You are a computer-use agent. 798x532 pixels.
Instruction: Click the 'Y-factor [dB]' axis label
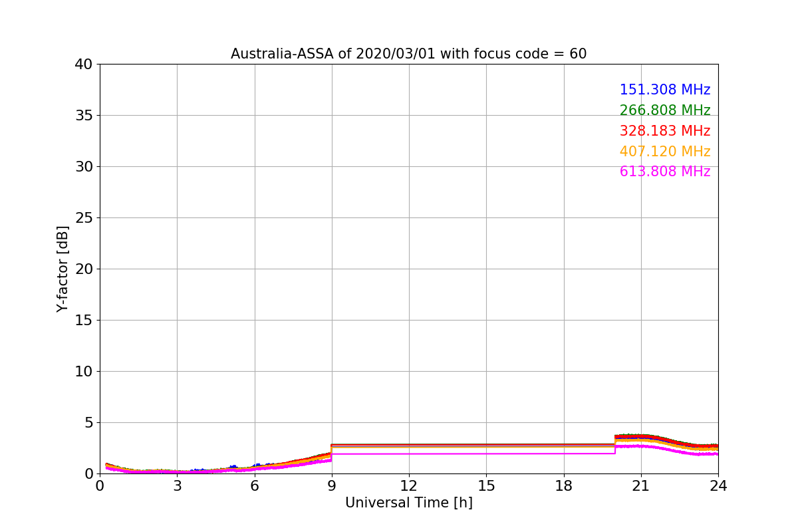point(63,269)
